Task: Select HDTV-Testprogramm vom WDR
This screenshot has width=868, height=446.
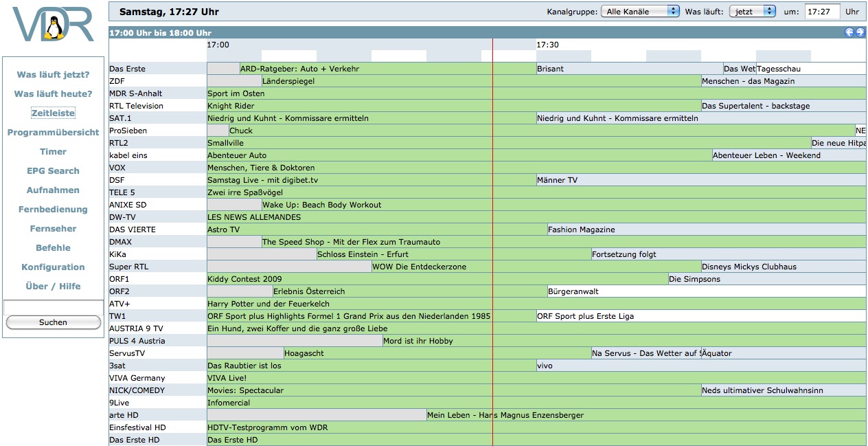Action: point(536,427)
